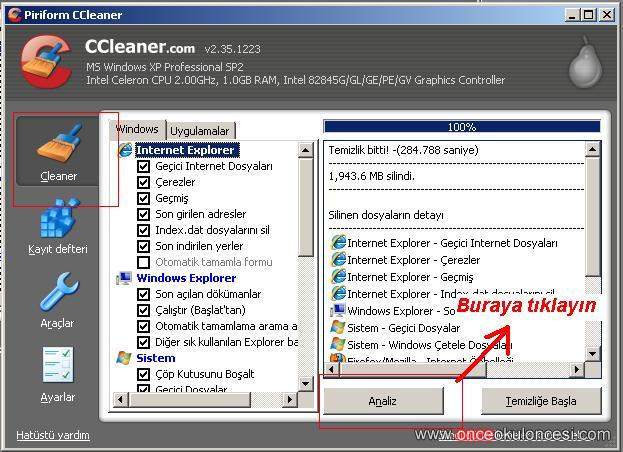
Task: Click IE icon beside Çerezler result
Action: 338,259
